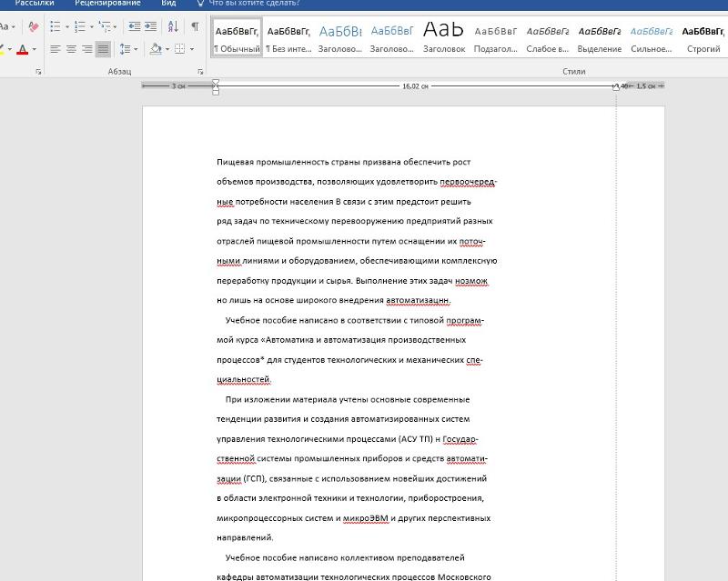Click the numbered list icon
The image size is (728, 581).
[79, 26]
